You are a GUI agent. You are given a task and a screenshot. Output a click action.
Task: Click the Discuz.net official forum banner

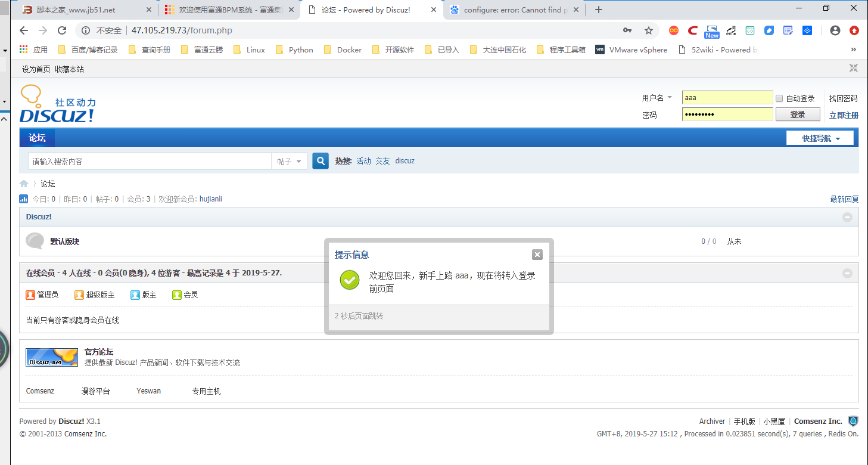click(52, 357)
